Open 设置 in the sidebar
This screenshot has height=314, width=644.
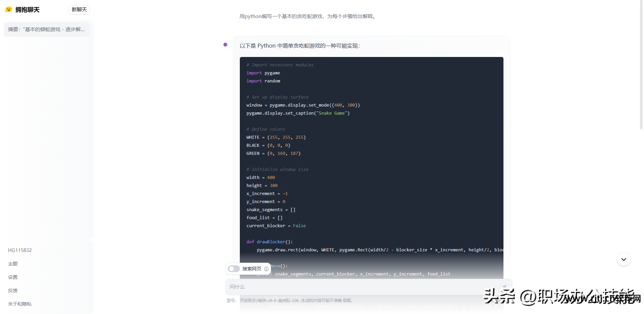(13, 277)
